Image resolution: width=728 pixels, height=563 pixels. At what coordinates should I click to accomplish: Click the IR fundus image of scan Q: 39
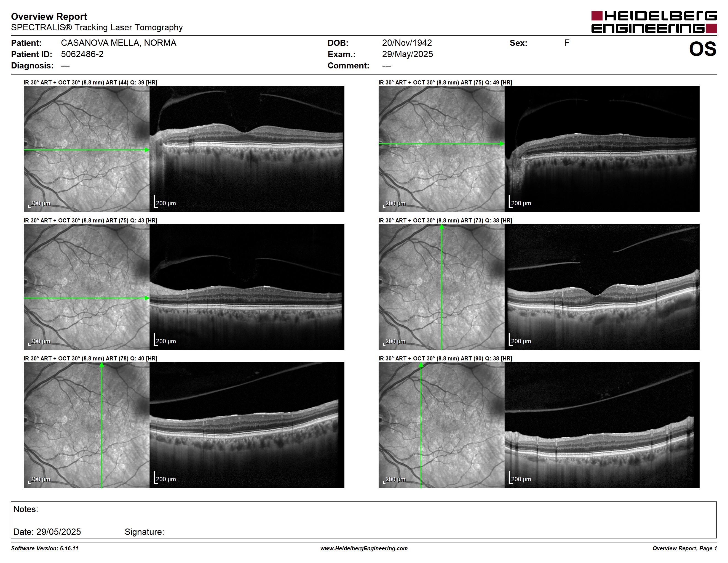(x=86, y=149)
